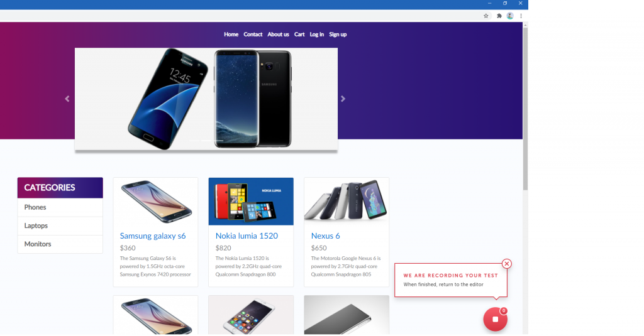Image resolution: width=644 pixels, height=336 pixels.
Task: Dismiss the recording notice with the X
Action: pyautogui.click(x=506, y=264)
